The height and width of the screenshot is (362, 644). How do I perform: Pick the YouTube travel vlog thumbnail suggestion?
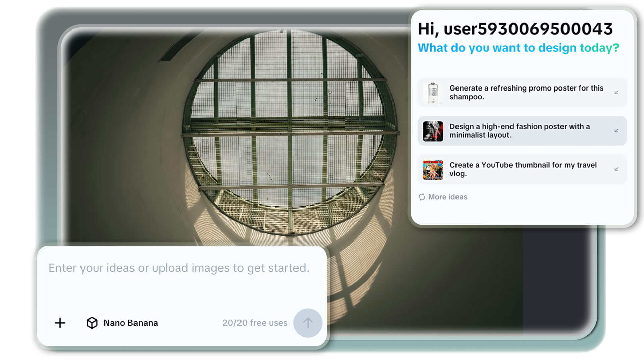[x=523, y=169]
